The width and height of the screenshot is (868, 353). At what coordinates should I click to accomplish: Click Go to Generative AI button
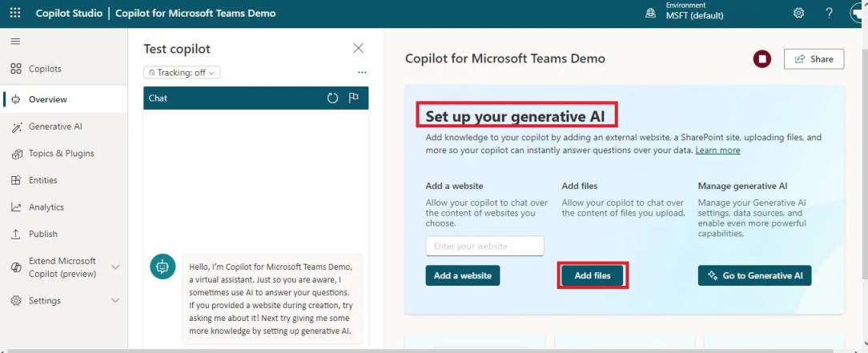click(x=754, y=275)
